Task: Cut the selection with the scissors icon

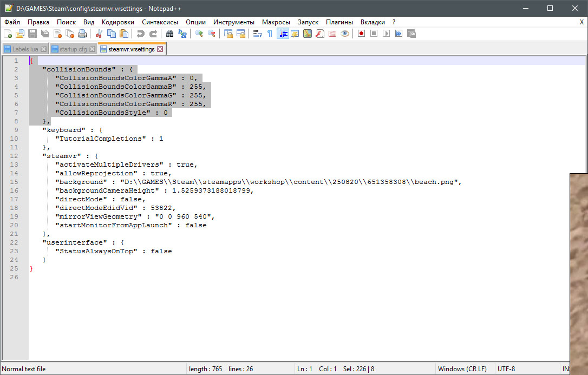Action: coord(99,34)
